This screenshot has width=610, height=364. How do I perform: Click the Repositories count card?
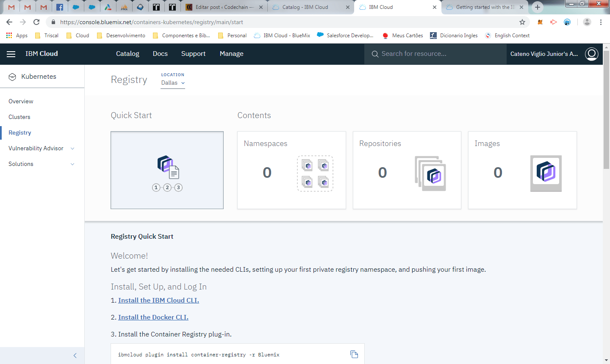pos(407,170)
